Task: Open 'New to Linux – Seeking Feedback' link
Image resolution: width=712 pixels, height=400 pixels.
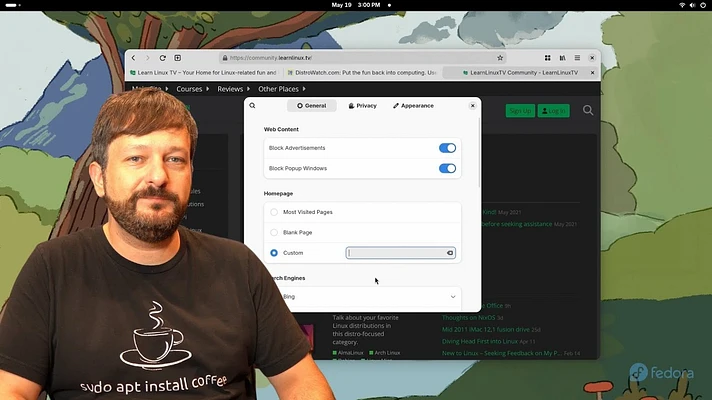Action: 502,353
